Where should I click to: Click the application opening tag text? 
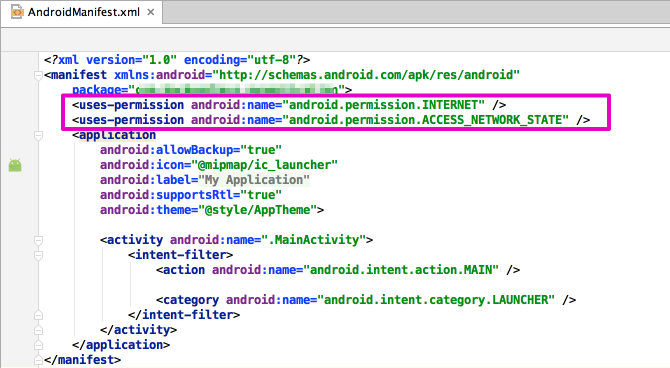(114, 135)
